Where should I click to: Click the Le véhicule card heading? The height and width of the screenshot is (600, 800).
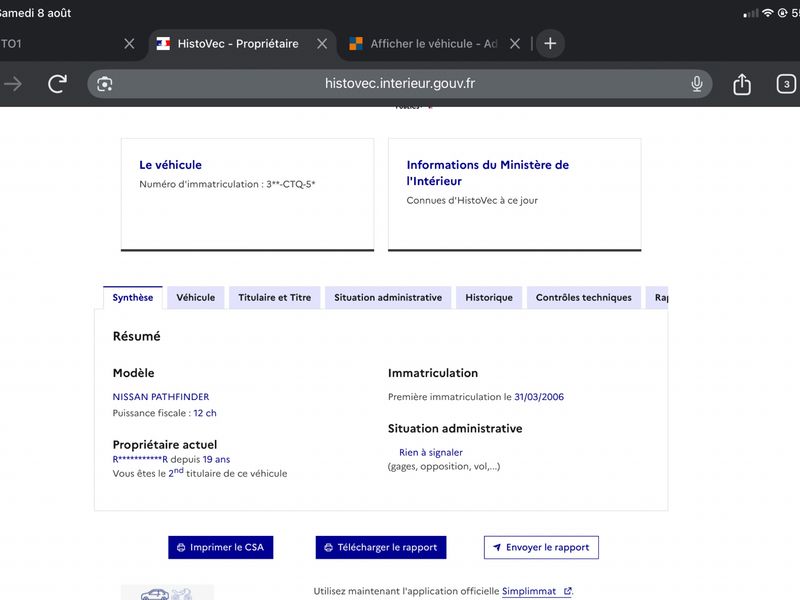170,165
